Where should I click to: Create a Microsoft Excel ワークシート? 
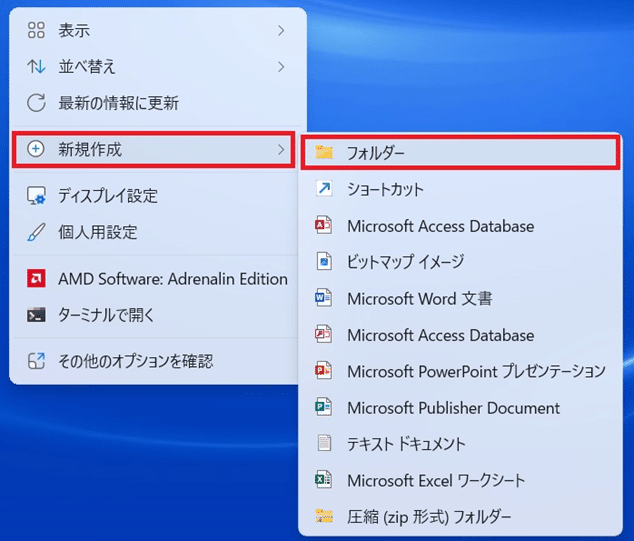(460, 480)
